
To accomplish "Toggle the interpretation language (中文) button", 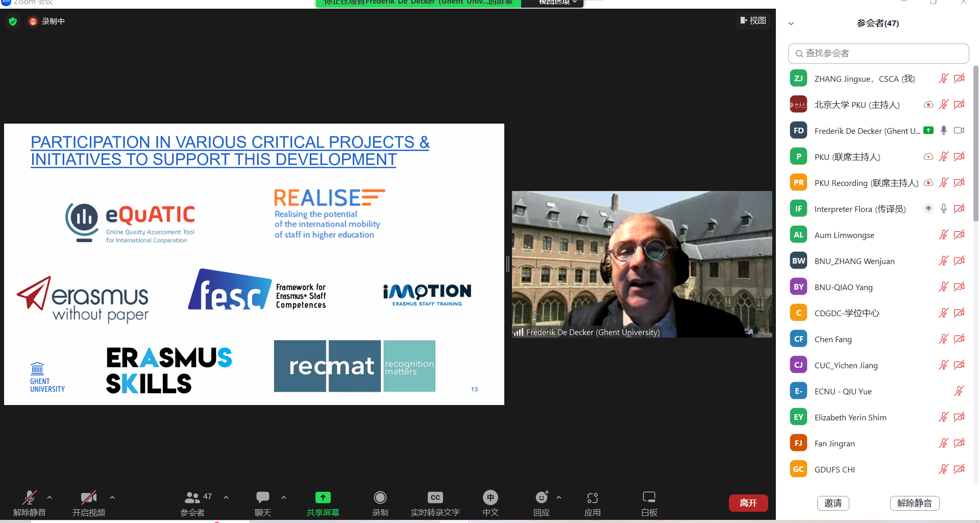I will click(x=490, y=497).
